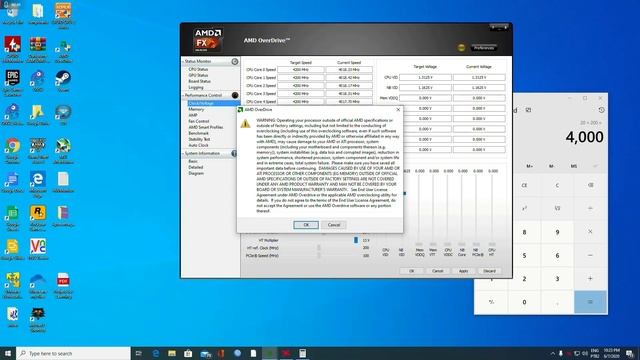640x360 pixels.
Task: Click the HT Multiplier slider handle
Action: pyautogui.click(x=356, y=240)
